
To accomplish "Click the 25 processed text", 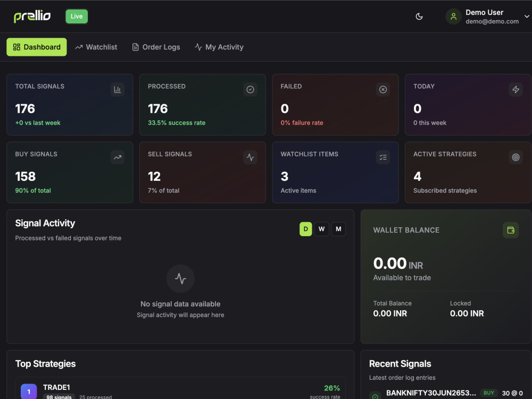I will tap(95, 397).
